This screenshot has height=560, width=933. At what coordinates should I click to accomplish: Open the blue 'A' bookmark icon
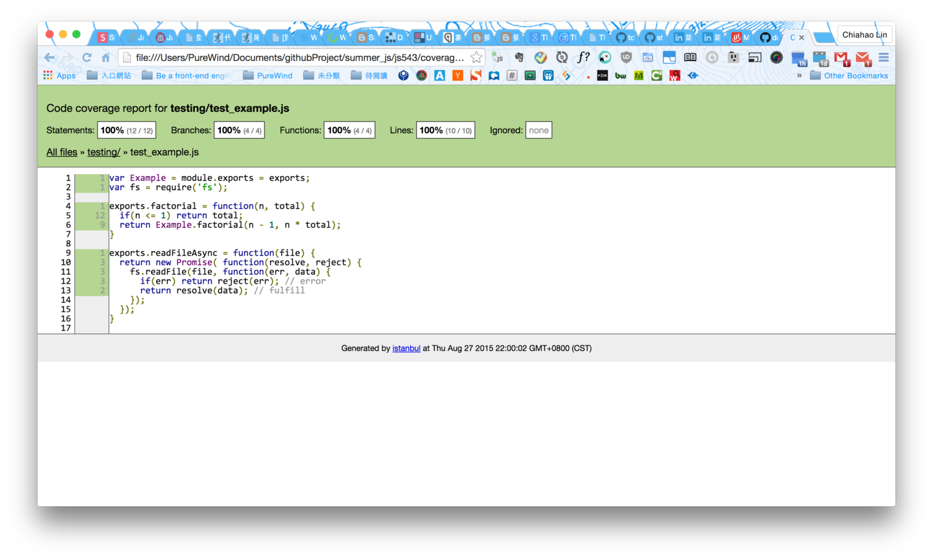pos(439,76)
